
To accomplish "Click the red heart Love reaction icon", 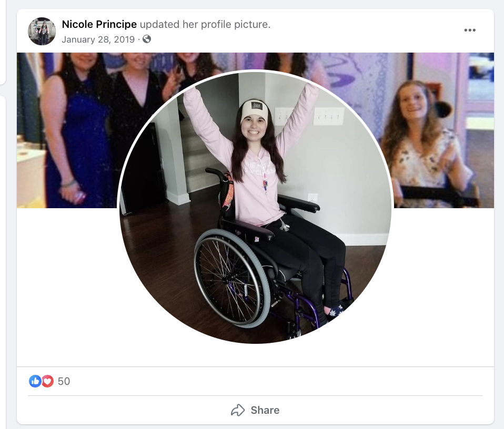I will [47, 381].
